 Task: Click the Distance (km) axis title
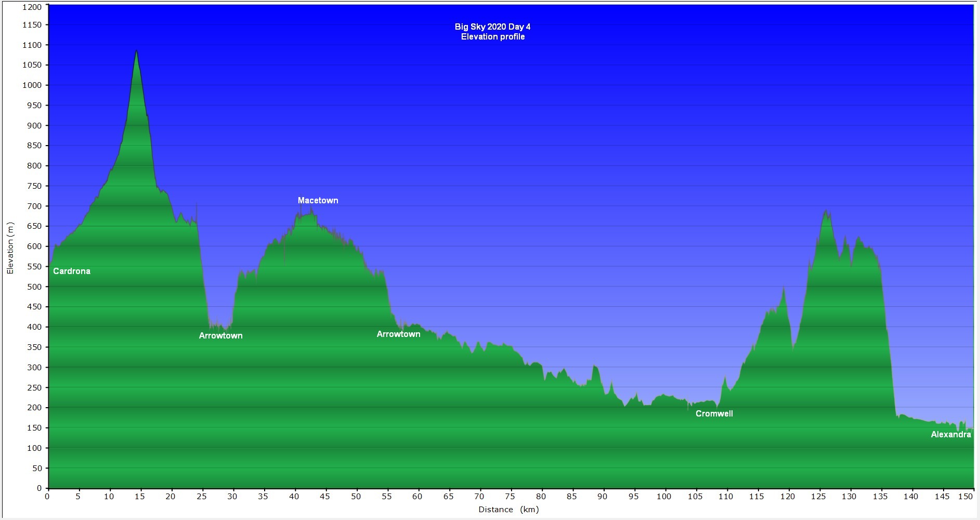[508, 510]
